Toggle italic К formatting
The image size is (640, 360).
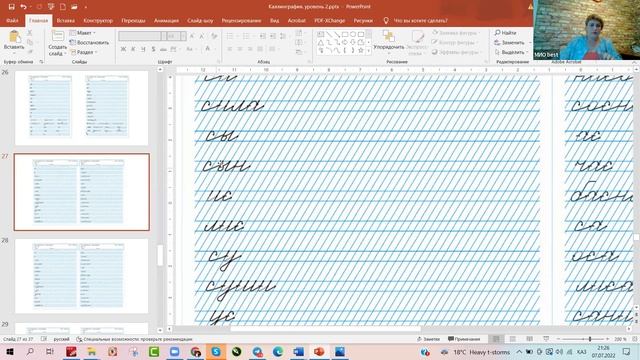[133, 49]
